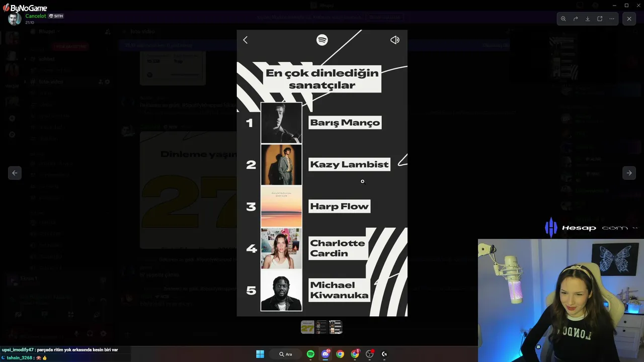Open the 'Ara' search box on the taskbar
The image size is (644, 362).
286,354
